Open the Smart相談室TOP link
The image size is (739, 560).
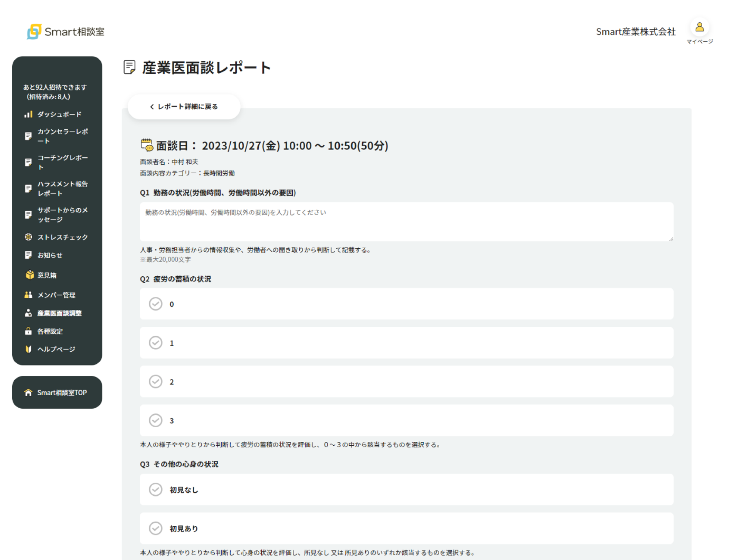pyautogui.click(x=57, y=392)
